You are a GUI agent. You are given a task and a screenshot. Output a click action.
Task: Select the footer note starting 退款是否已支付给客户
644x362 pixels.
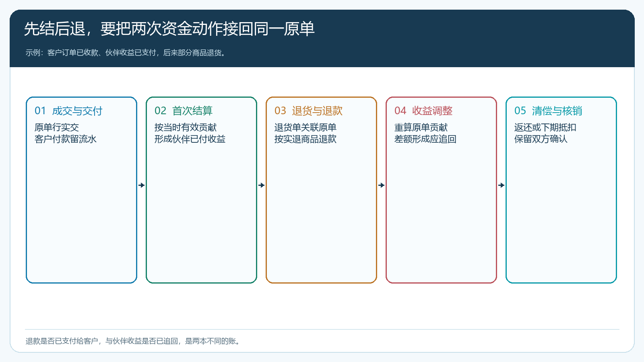134,341
